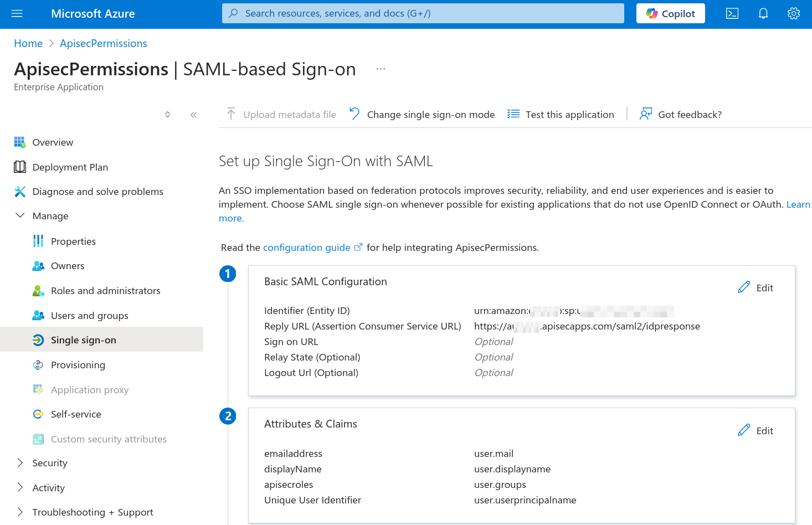Expand Troubleshooting + Support section
This screenshot has width=812, height=525.
click(x=20, y=512)
